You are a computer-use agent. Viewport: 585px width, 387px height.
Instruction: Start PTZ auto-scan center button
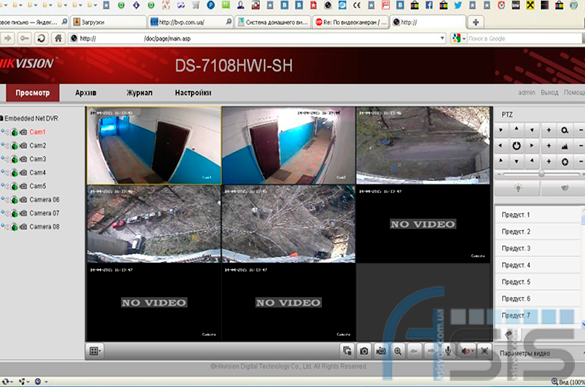[x=516, y=146]
